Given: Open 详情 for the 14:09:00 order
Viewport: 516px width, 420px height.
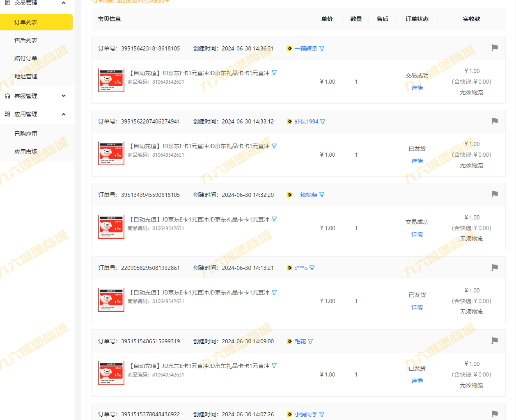Looking at the screenshot, I should pyautogui.click(x=417, y=381).
